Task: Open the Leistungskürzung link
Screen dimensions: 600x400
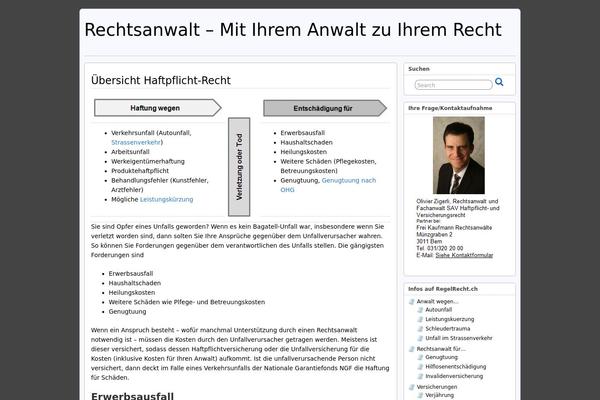Action: point(166,199)
